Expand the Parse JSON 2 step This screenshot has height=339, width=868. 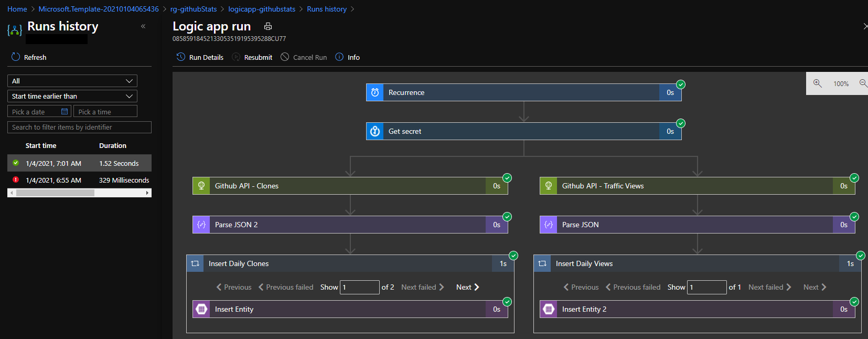[350, 225]
